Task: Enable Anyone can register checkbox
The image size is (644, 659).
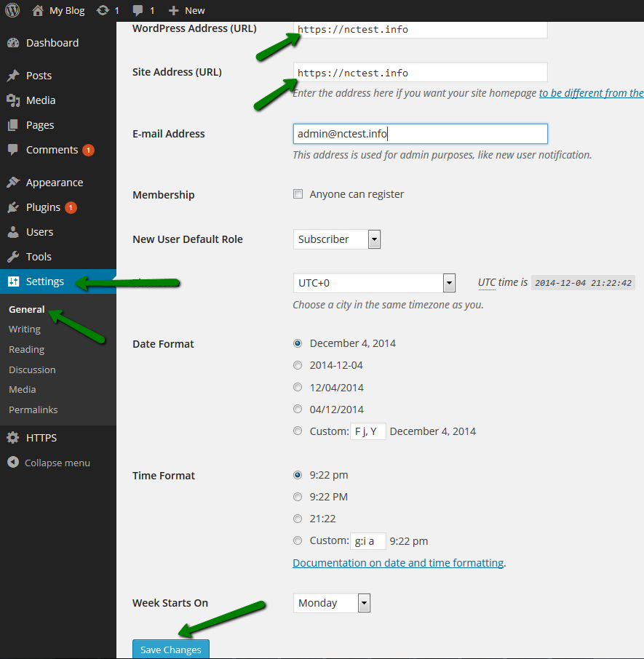Action: pos(298,193)
